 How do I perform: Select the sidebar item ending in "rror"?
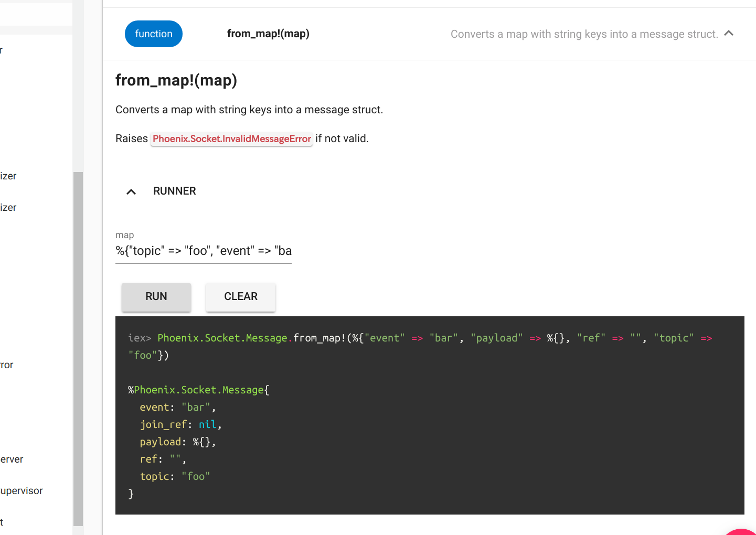pos(7,365)
